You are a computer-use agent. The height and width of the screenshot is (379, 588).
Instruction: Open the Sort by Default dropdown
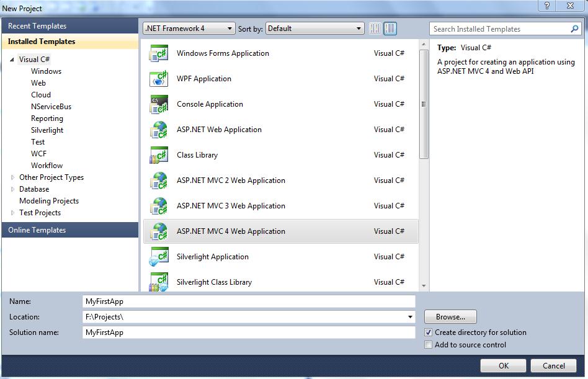(x=314, y=29)
